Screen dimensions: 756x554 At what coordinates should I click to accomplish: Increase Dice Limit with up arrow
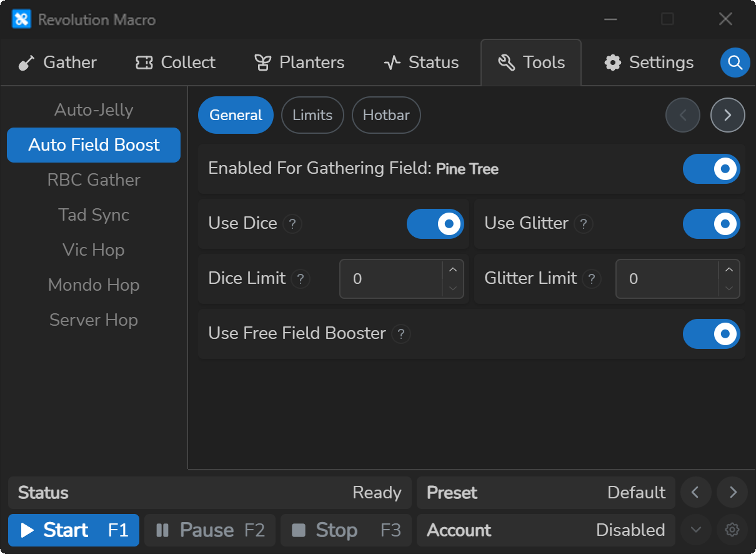click(x=453, y=269)
